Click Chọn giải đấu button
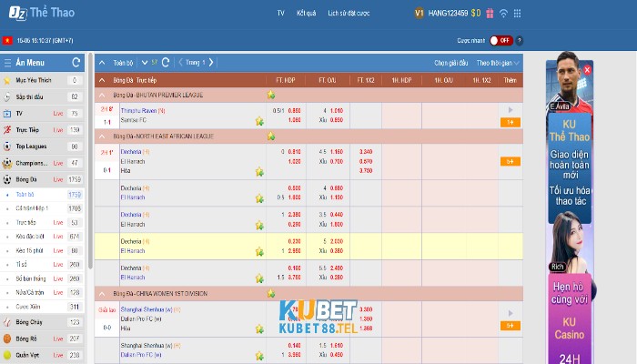This screenshot has width=637, height=364. (451, 63)
